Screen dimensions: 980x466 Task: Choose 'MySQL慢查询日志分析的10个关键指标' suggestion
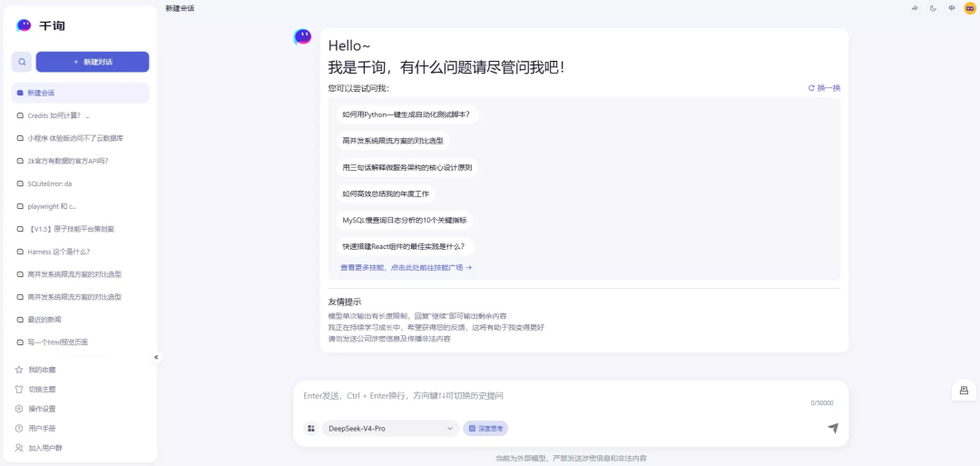(x=405, y=220)
